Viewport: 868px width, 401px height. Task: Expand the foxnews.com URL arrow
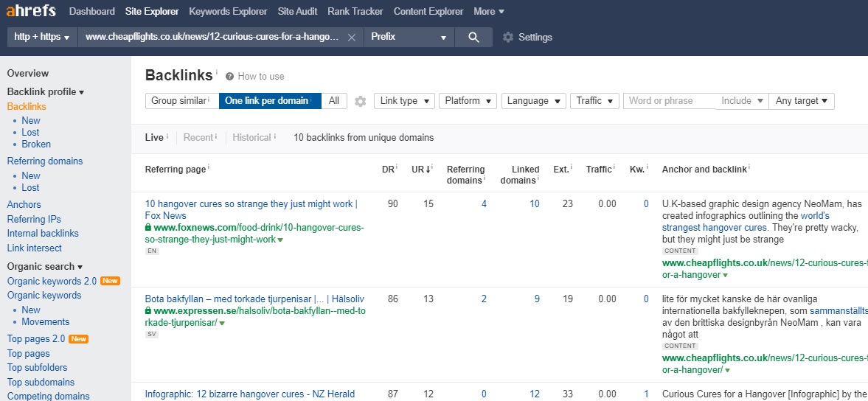pyautogui.click(x=281, y=240)
